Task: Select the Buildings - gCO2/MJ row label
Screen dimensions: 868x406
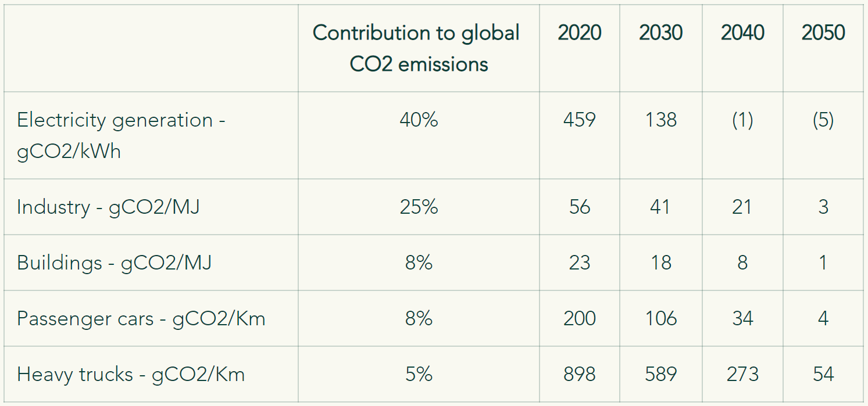Action: pos(114,263)
